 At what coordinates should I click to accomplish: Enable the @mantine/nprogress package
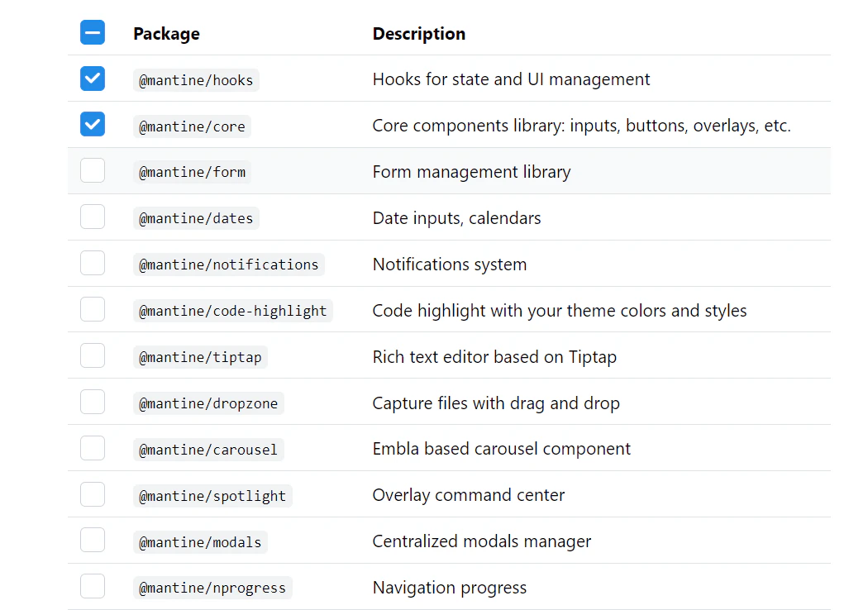point(93,586)
